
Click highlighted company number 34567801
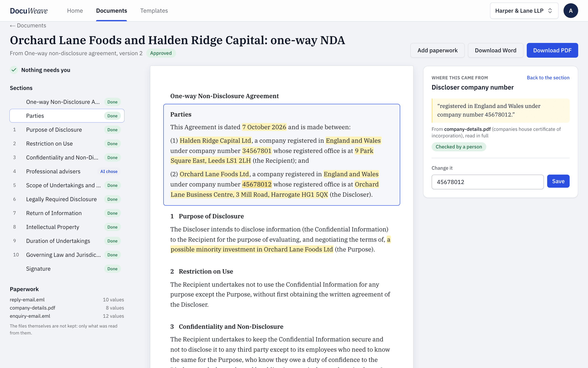tap(257, 151)
